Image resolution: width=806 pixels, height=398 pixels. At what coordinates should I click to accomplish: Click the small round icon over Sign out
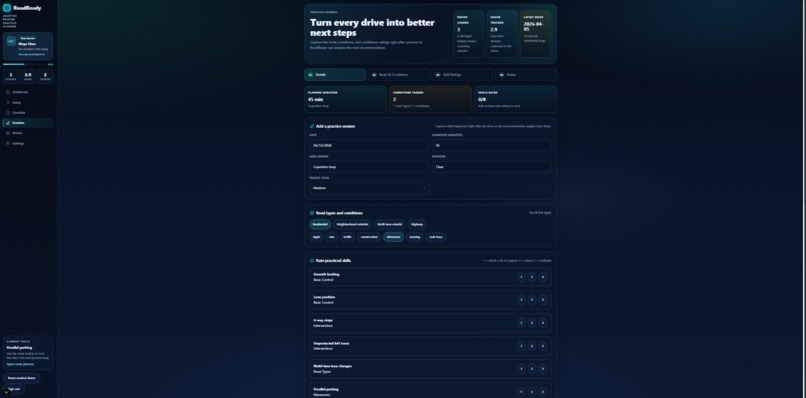(6, 392)
